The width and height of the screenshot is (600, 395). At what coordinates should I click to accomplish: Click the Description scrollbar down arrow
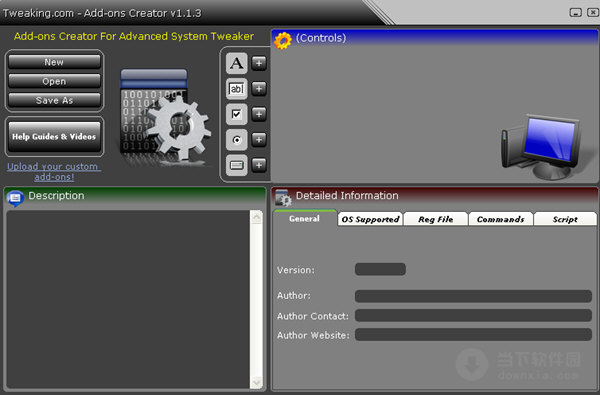(x=256, y=382)
